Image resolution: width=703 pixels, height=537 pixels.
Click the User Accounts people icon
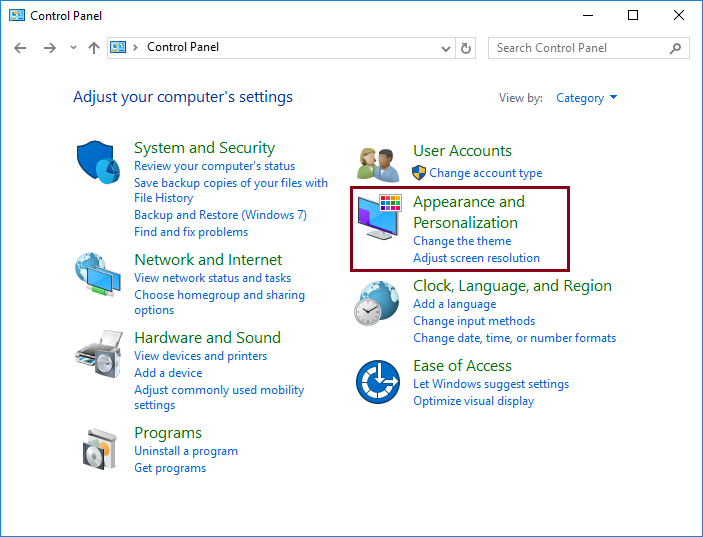[x=380, y=162]
